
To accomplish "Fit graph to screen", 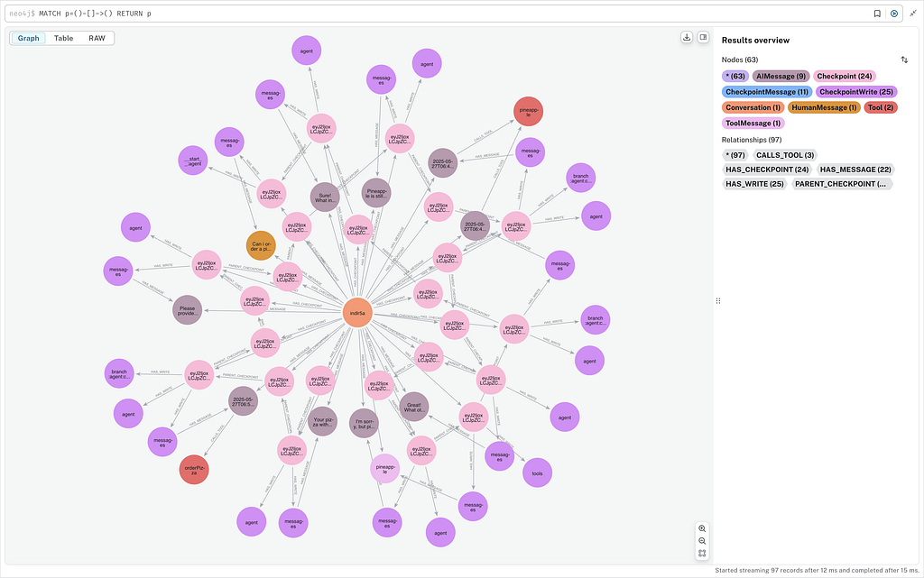I will (x=702, y=553).
